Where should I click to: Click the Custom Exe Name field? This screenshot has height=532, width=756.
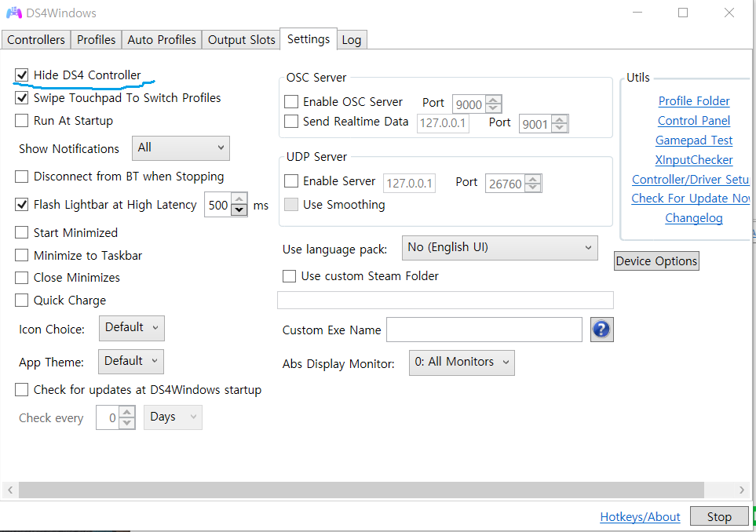coord(484,330)
